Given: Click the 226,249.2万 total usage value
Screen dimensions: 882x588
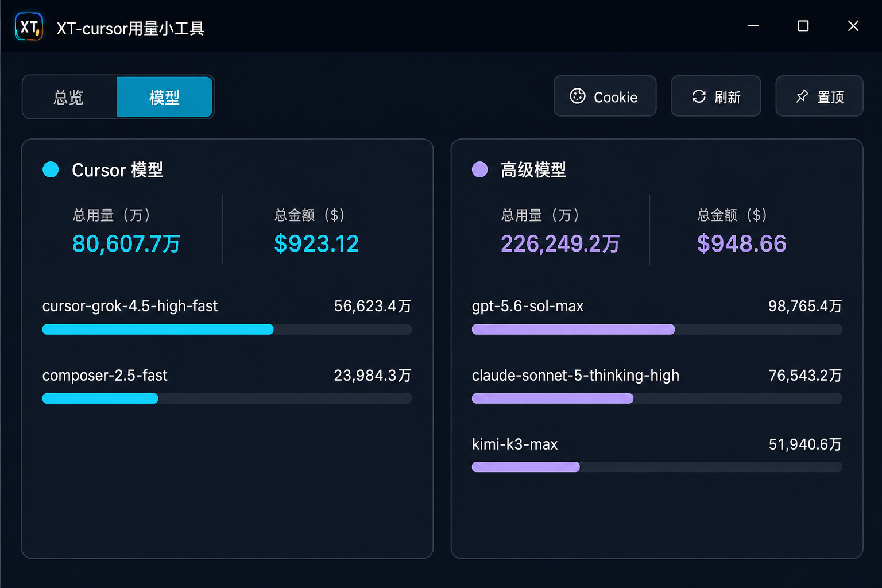Looking at the screenshot, I should (560, 243).
